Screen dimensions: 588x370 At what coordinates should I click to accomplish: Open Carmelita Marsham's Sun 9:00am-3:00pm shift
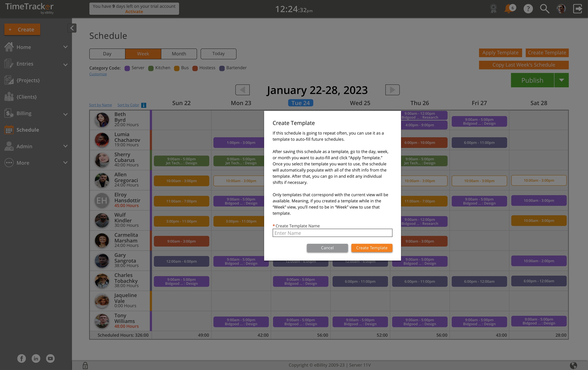pyautogui.click(x=181, y=241)
